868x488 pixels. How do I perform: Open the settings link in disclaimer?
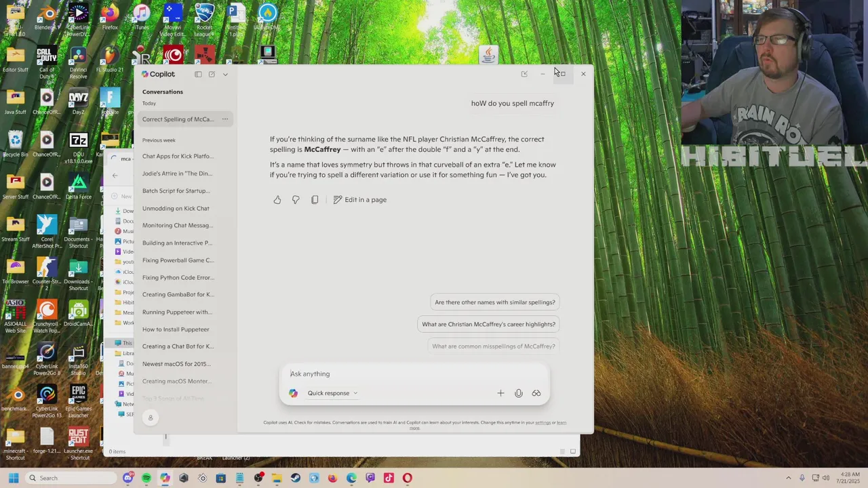click(542, 422)
